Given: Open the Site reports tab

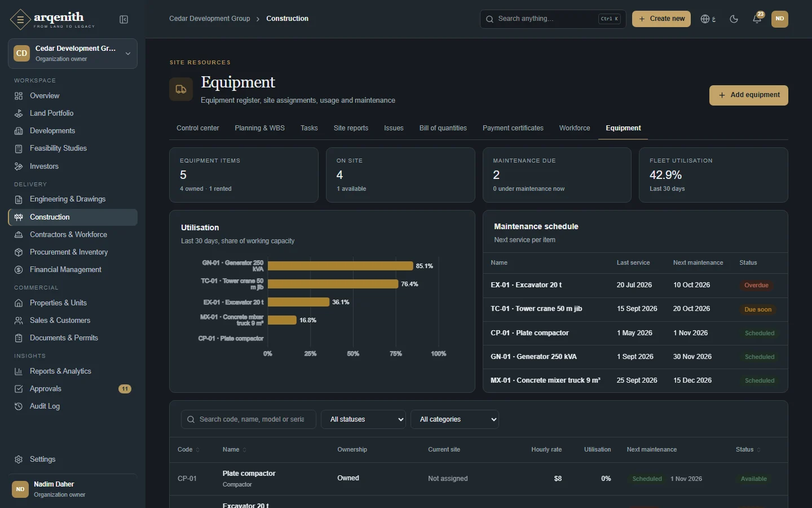Looking at the screenshot, I should (x=351, y=128).
